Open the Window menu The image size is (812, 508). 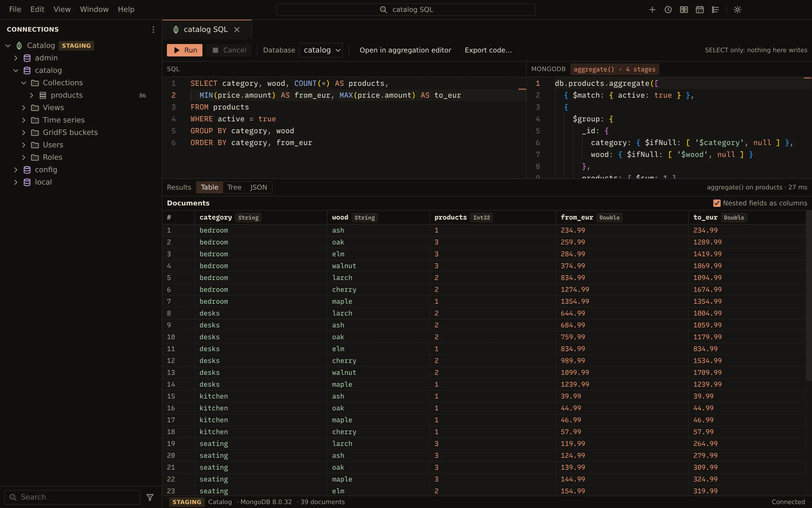[94, 9]
